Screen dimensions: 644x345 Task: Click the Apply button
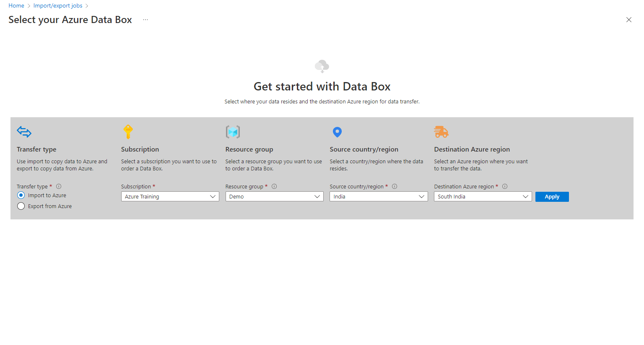pyautogui.click(x=552, y=197)
